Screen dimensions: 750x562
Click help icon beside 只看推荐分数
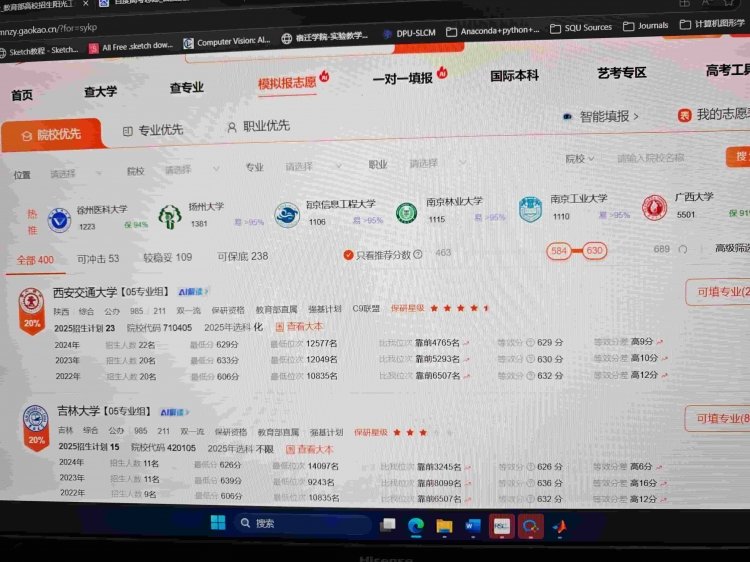click(418, 254)
